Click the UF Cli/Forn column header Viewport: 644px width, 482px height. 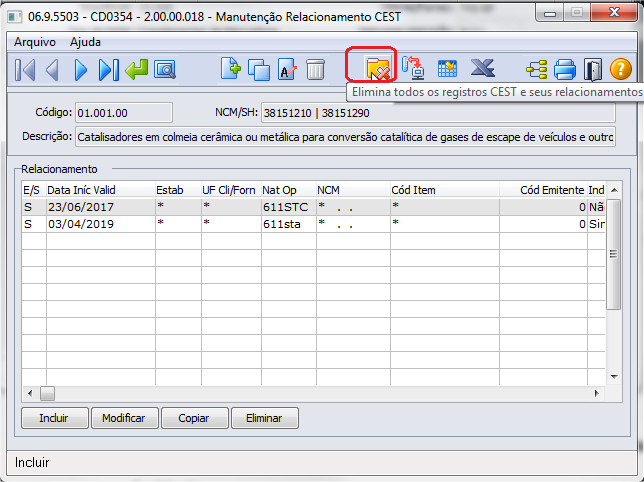[231, 190]
